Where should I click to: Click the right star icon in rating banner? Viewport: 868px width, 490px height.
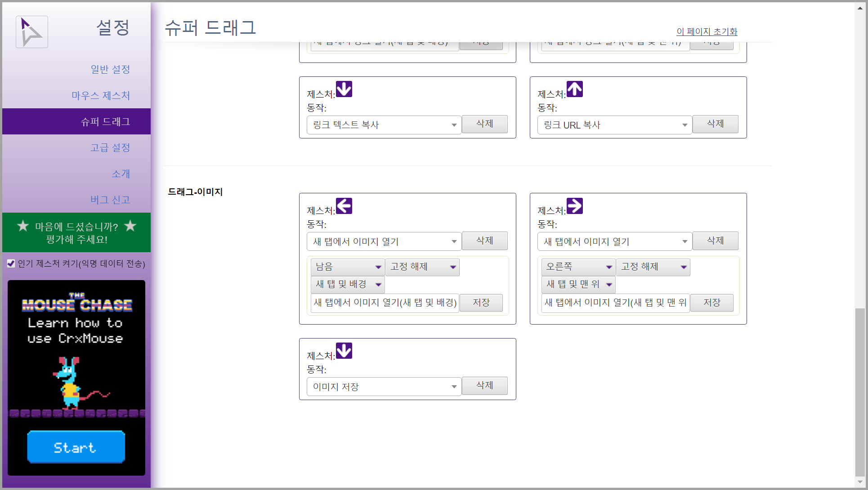130,226
